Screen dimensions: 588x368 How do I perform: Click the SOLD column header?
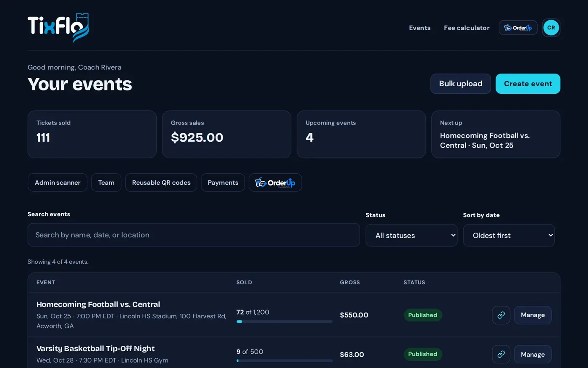244,283
